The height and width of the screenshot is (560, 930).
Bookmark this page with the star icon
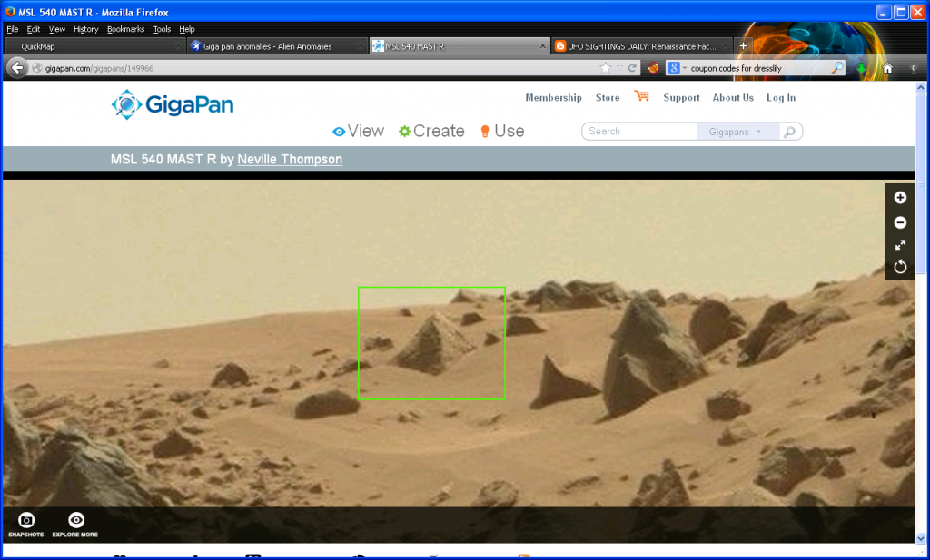coord(606,68)
